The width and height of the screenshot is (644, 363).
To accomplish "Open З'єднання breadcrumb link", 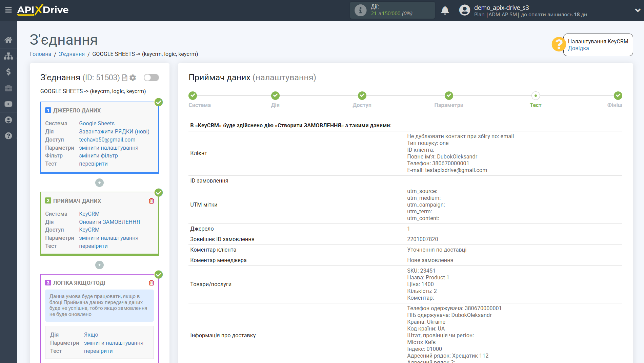I will tap(72, 54).
